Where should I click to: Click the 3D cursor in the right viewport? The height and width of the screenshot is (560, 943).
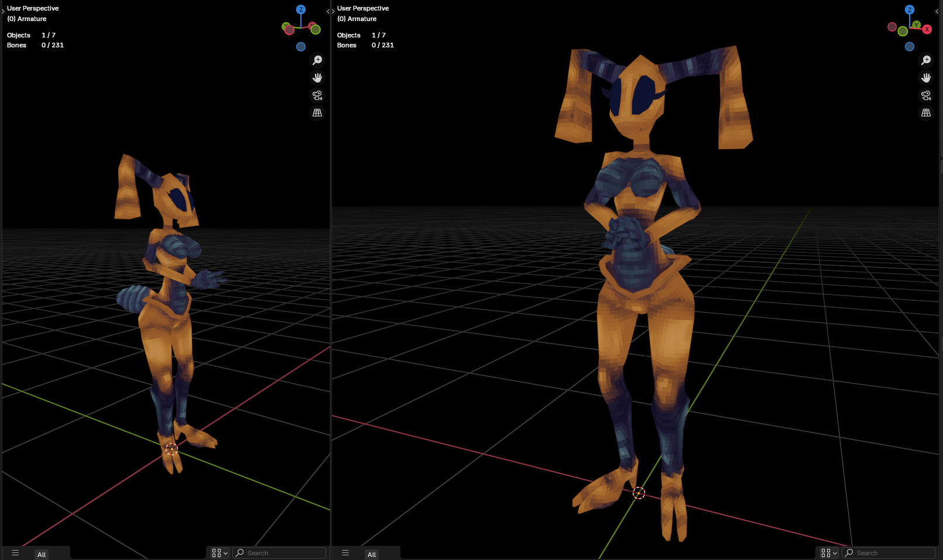click(x=639, y=493)
